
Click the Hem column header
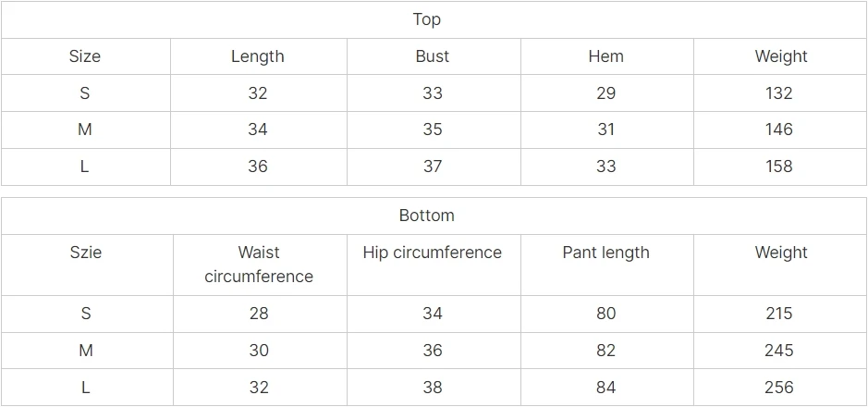click(606, 56)
